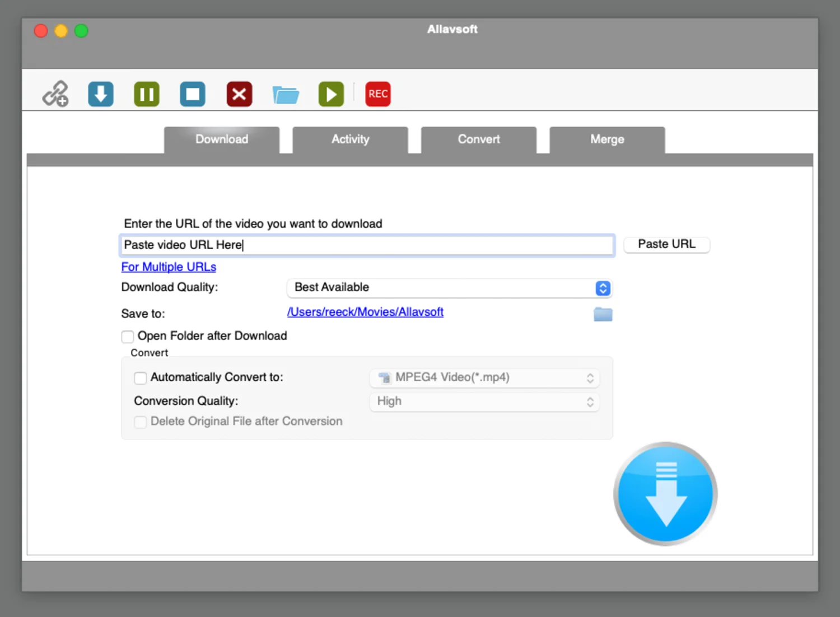Click the paste URL chain-link toolbar icon
Viewport: 840px width, 617px height.
[x=55, y=94]
